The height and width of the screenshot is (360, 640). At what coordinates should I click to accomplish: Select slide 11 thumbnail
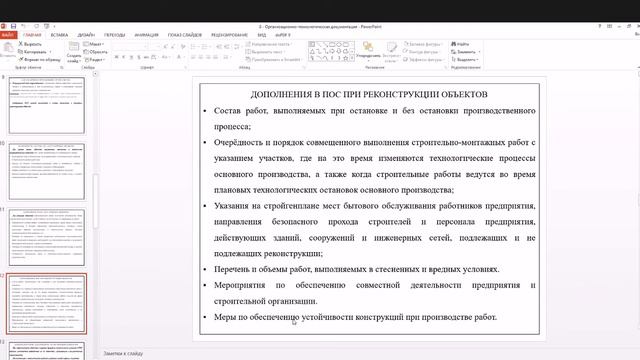coord(47,237)
